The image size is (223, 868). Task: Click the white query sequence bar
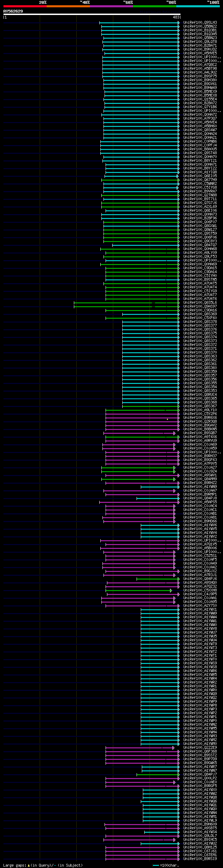(92, 14)
